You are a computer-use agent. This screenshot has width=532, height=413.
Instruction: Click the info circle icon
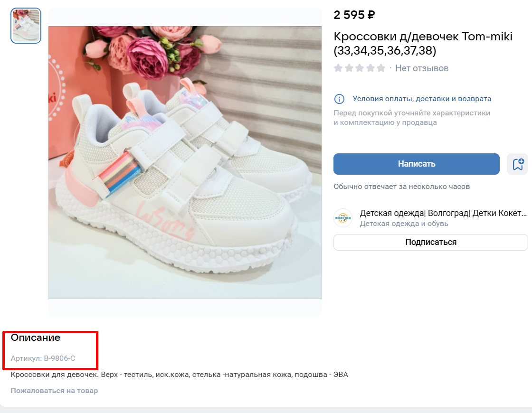click(339, 99)
